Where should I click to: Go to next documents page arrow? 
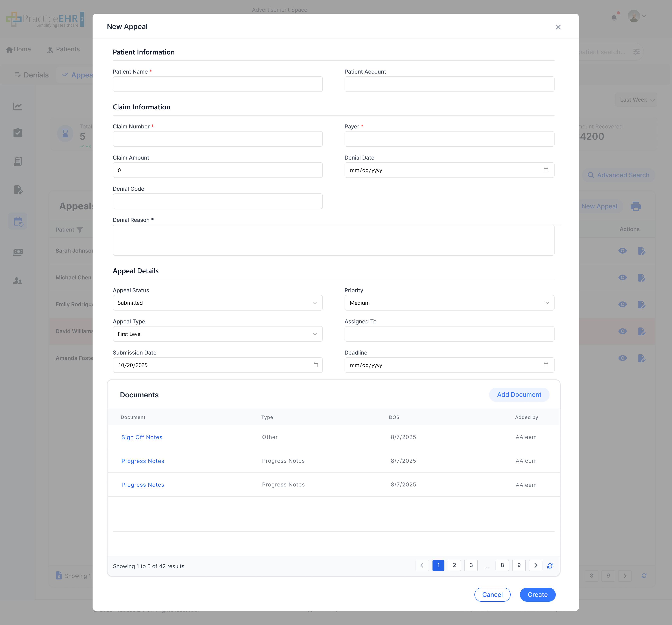click(x=535, y=565)
